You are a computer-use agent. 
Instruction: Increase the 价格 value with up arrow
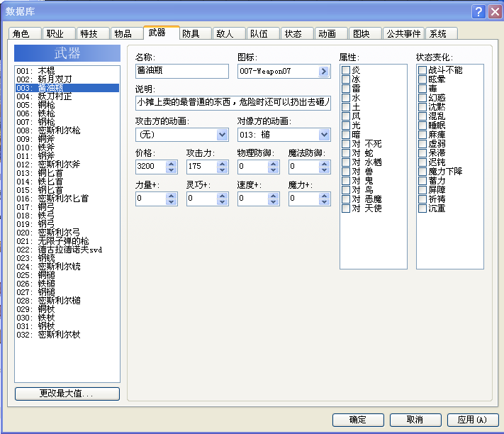[172, 164]
